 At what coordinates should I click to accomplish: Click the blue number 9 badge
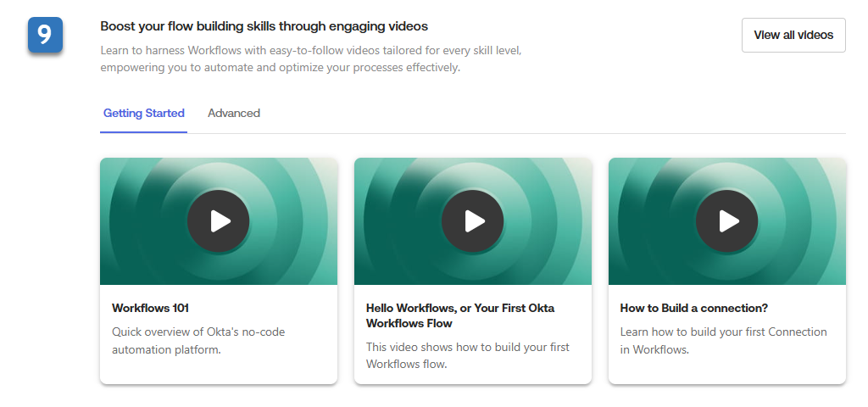[45, 35]
